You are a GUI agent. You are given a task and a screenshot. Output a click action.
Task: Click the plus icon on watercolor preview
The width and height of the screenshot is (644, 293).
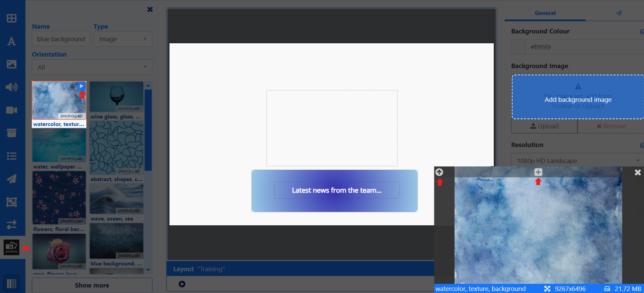538,172
